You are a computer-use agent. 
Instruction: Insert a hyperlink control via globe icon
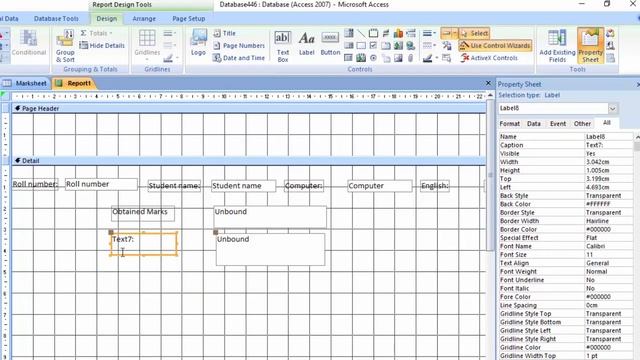click(x=411, y=45)
